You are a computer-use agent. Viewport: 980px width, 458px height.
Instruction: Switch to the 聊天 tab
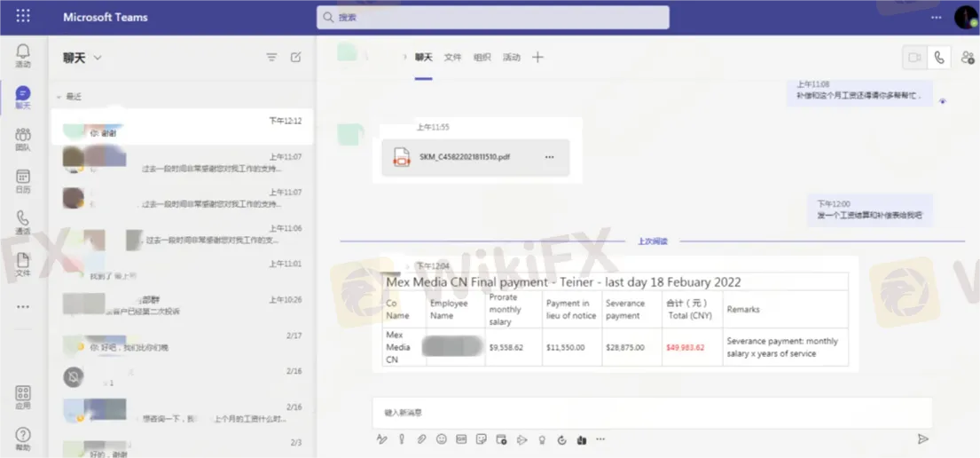(423, 57)
